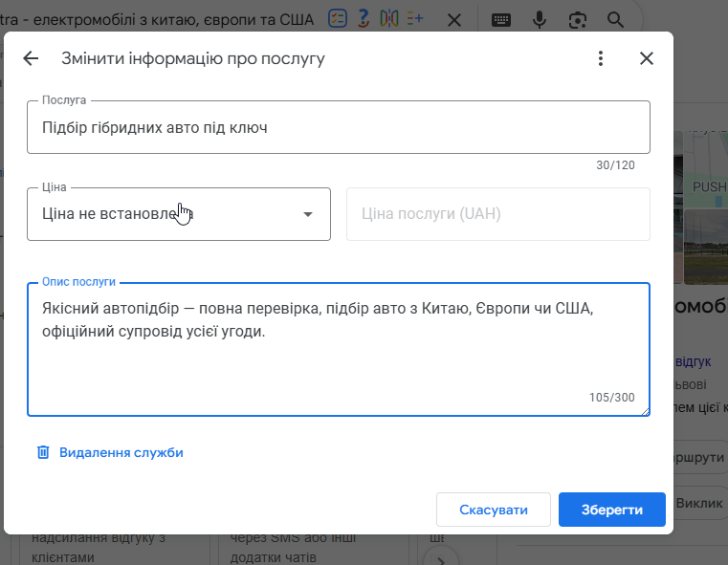Click the textarea resize handle corner

point(646,411)
